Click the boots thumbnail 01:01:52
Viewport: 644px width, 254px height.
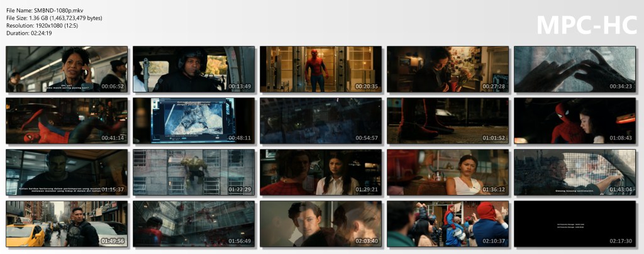tap(448, 121)
